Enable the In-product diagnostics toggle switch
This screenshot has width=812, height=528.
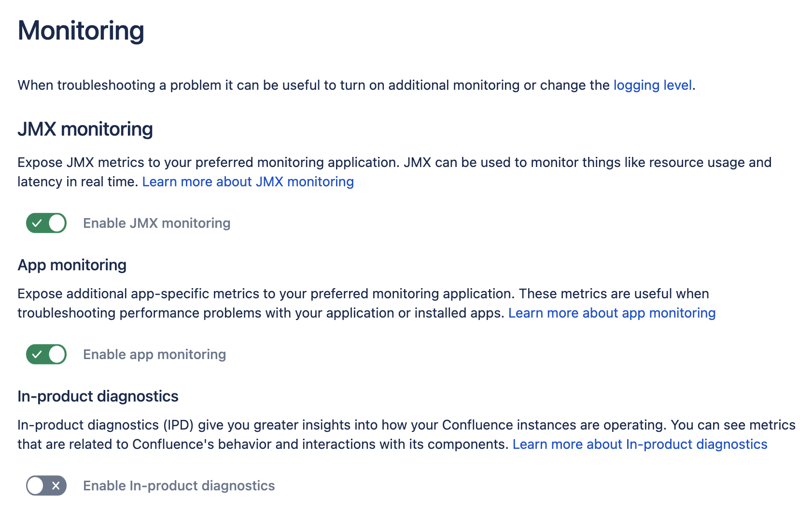click(46, 486)
